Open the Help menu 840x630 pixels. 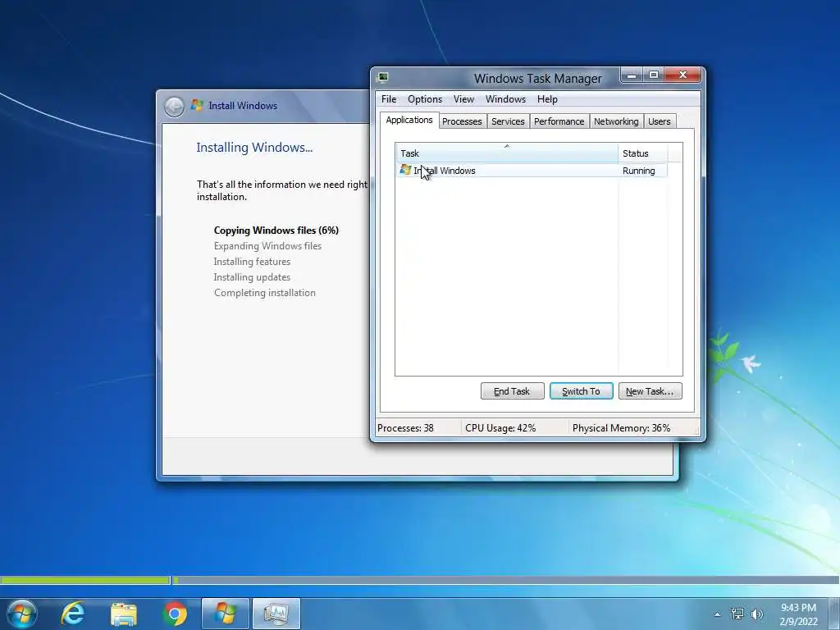[x=547, y=99]
